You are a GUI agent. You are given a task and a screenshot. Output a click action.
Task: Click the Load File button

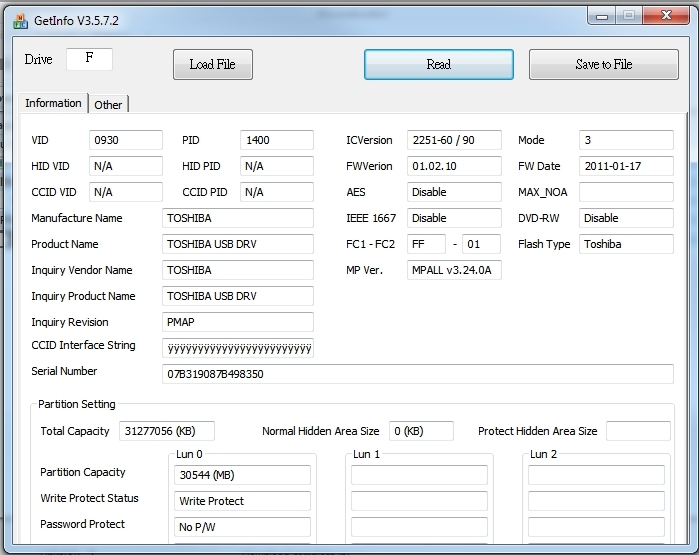[x=213, y=65]
